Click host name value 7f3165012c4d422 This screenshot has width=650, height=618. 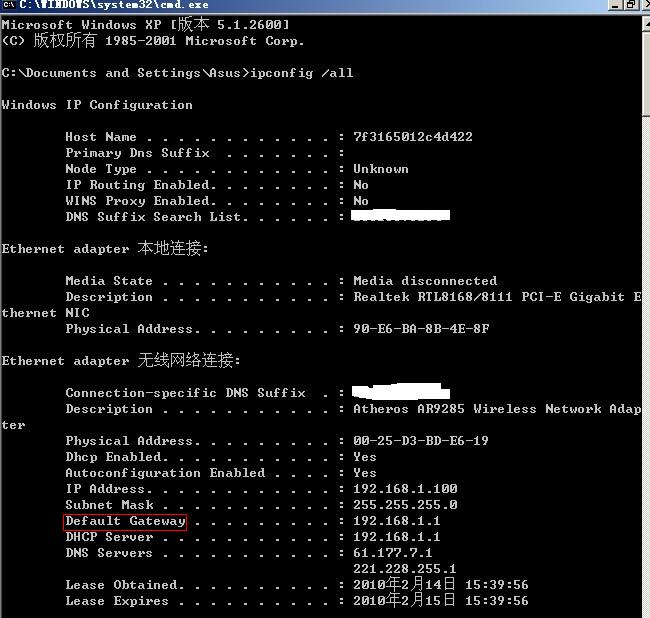point(413,137)
